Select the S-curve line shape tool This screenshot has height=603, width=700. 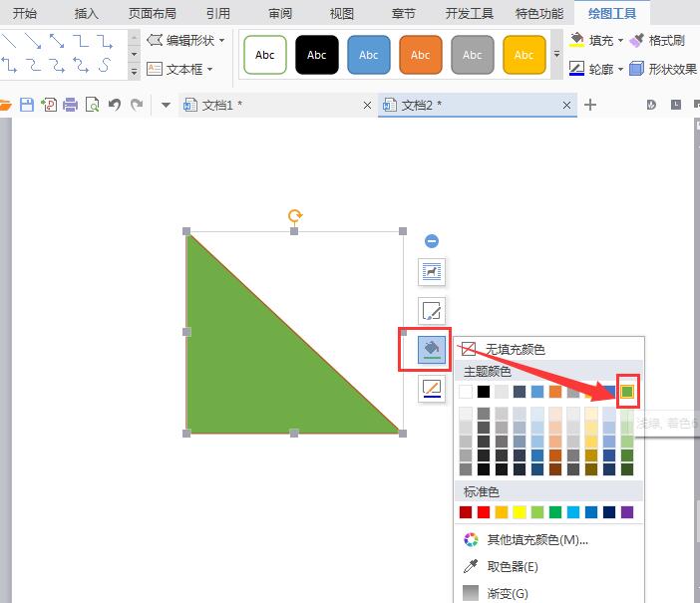105,65
